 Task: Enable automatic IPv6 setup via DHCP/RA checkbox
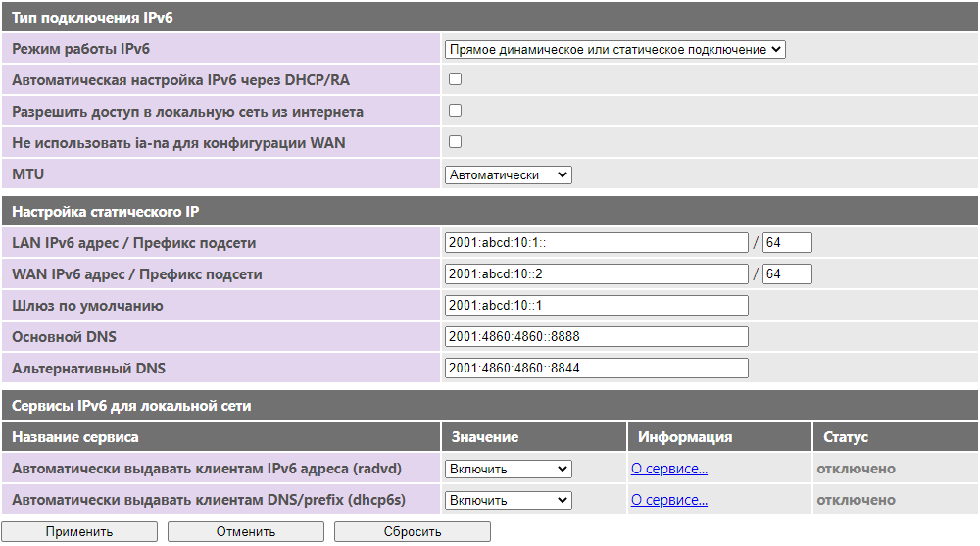[x=455, y=79]
